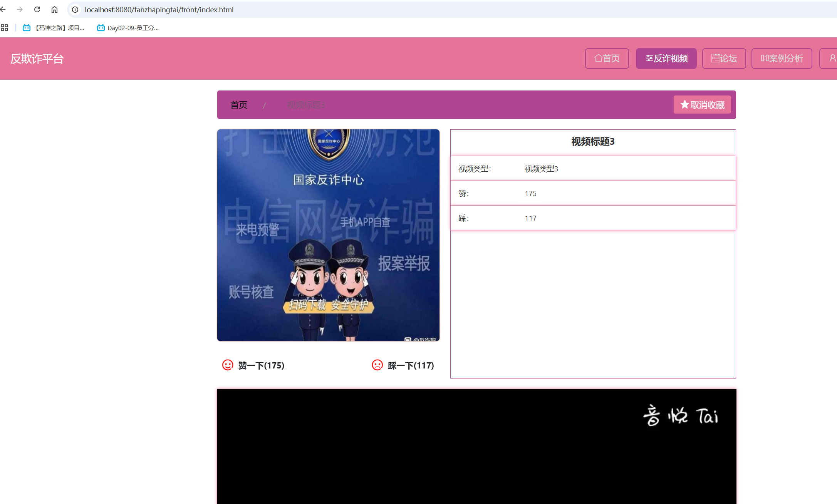Click the 赞一下(175) like button
The width and height of the screenshot is (837, 504).
point(261,365)
